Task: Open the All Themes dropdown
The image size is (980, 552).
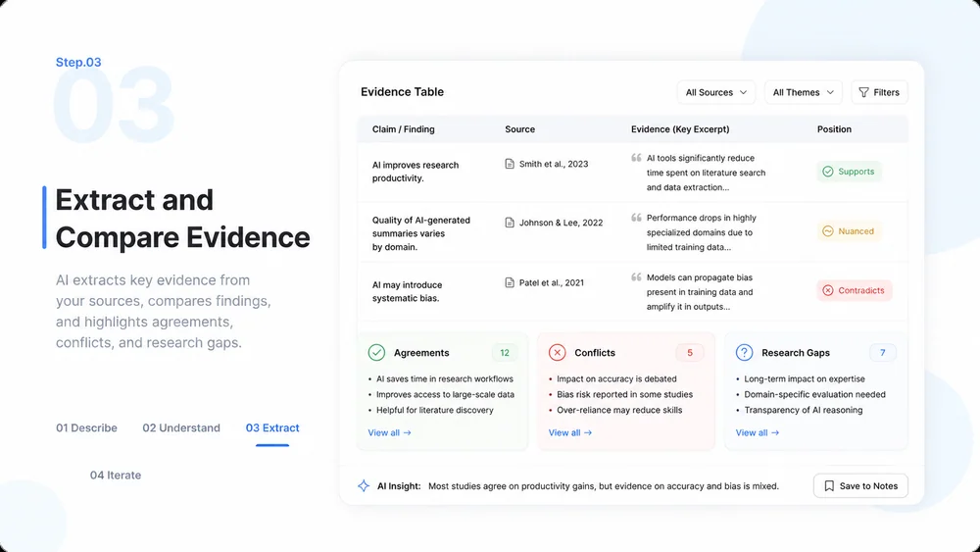Action: [x=804, y=92]
